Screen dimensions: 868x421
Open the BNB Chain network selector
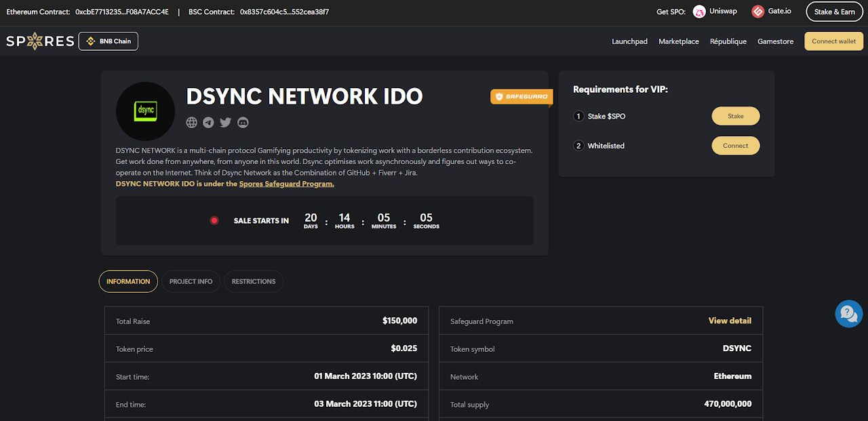tap(108, 41)
